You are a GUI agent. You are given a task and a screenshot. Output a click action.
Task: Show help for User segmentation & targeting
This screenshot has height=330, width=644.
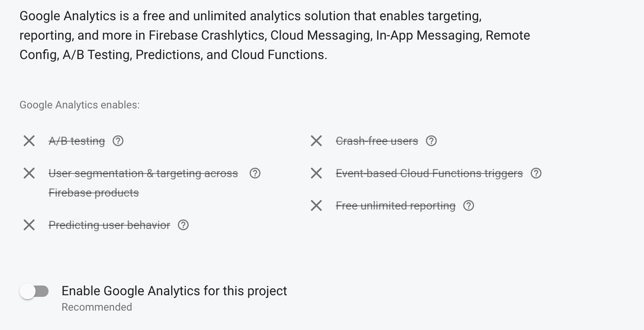pyautogui.click(x=255, y=173)
